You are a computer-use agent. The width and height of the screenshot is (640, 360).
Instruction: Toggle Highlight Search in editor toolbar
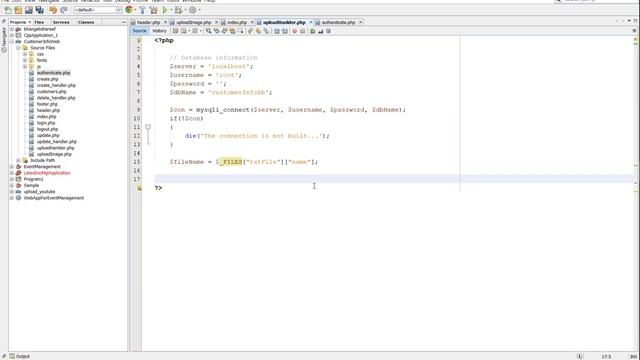(x=232, y=31)
